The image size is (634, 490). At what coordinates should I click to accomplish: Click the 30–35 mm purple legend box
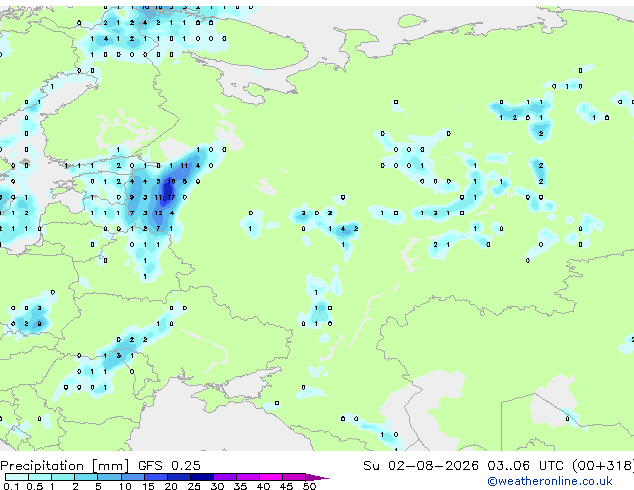coord(224,477)
